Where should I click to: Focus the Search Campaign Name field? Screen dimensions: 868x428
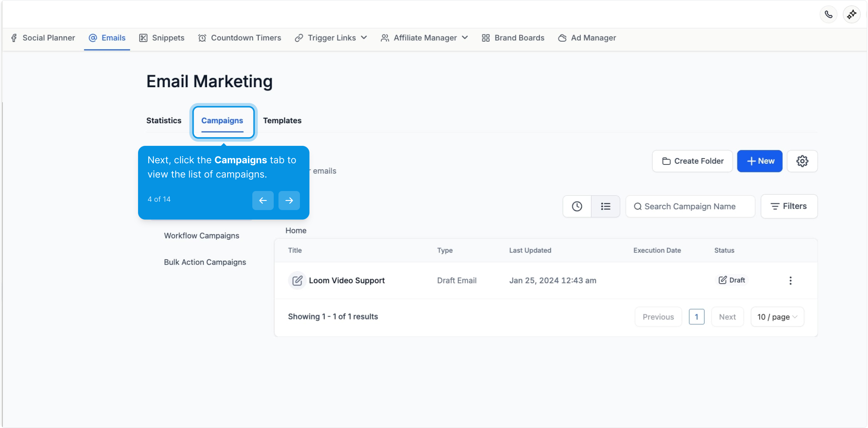690,206
